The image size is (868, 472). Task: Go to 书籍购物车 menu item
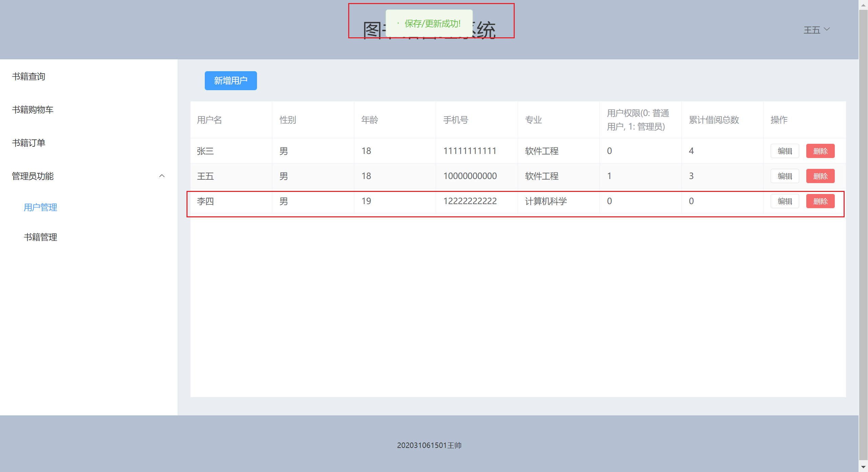pos(33,110)
